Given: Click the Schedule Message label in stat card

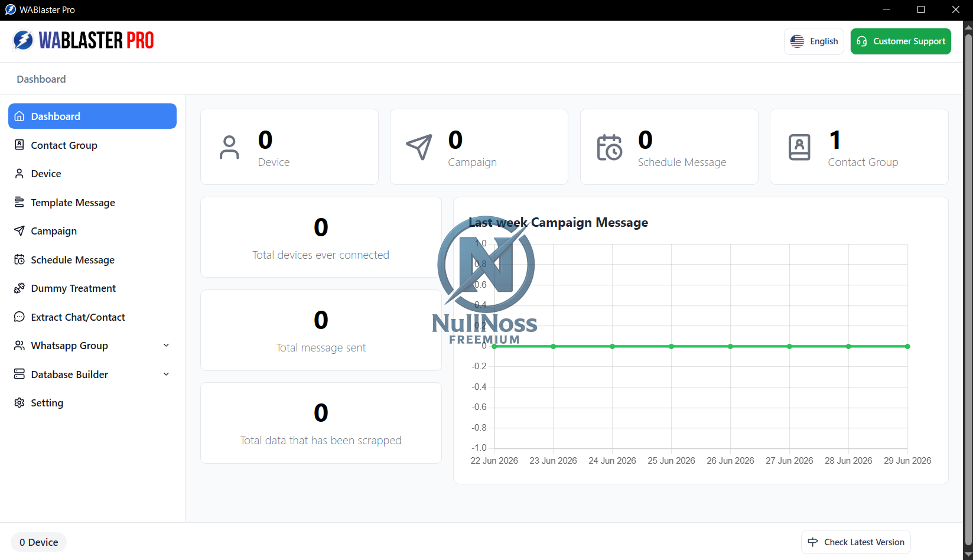Looking at the screenshot, I should (x=682, y=162).
